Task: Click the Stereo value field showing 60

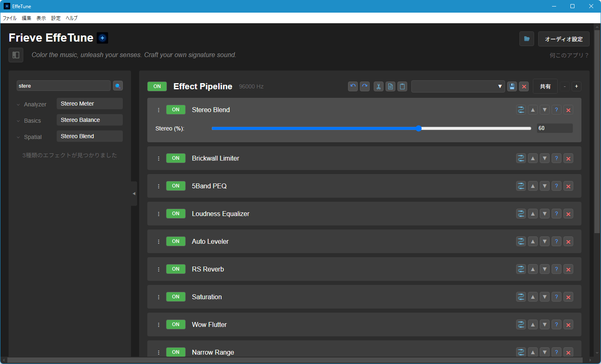Action: pos(555,128)
